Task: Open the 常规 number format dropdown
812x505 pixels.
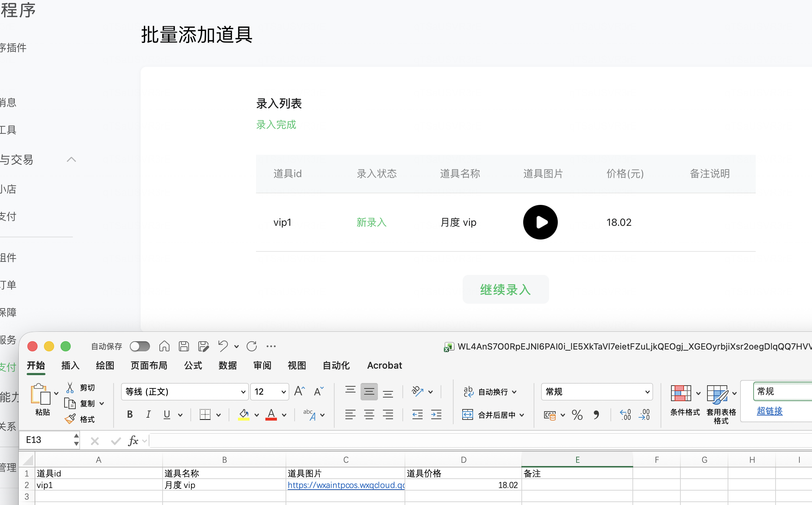Action: point(647,392)
